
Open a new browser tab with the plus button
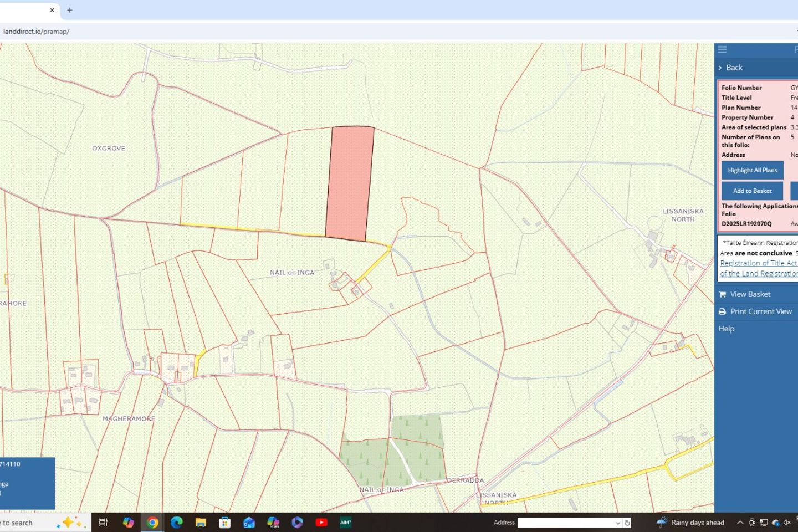pyautogui.click(x=69, y=10)
